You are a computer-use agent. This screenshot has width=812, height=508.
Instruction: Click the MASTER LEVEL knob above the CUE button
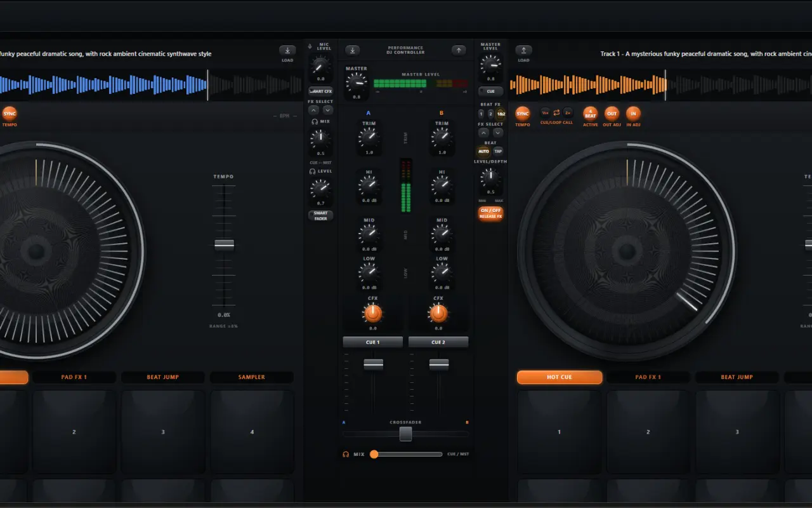click(x=490, y=63)
